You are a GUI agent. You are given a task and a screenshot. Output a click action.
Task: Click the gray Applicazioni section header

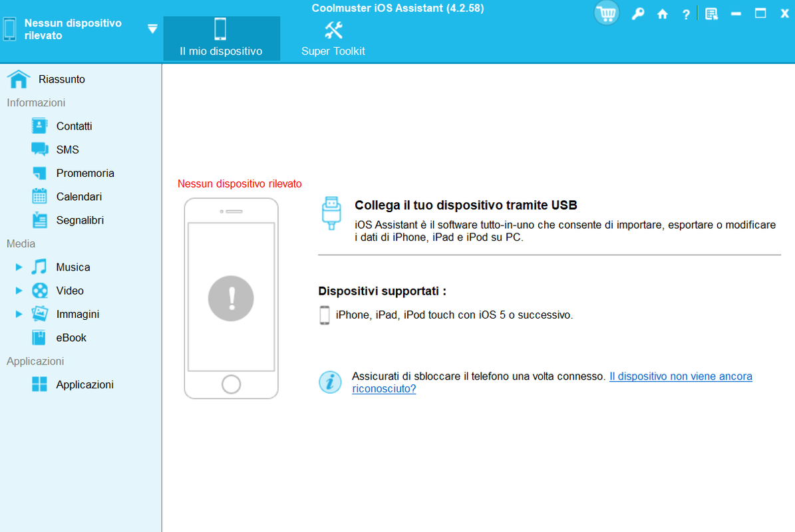pos(35,361)
